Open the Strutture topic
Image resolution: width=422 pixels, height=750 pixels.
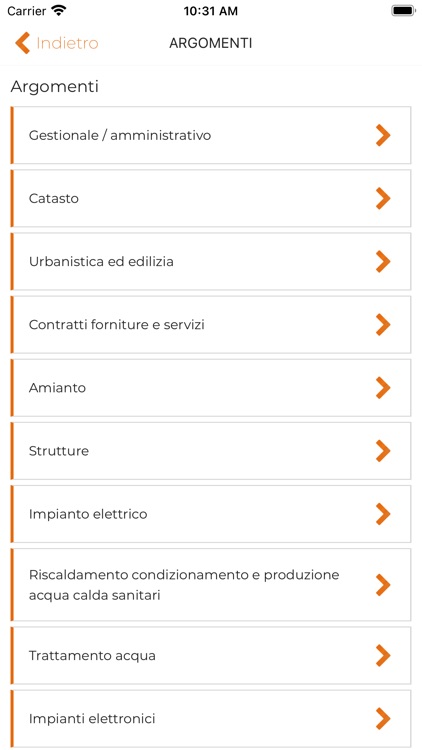pyautogui.click(x=211, y=451)
